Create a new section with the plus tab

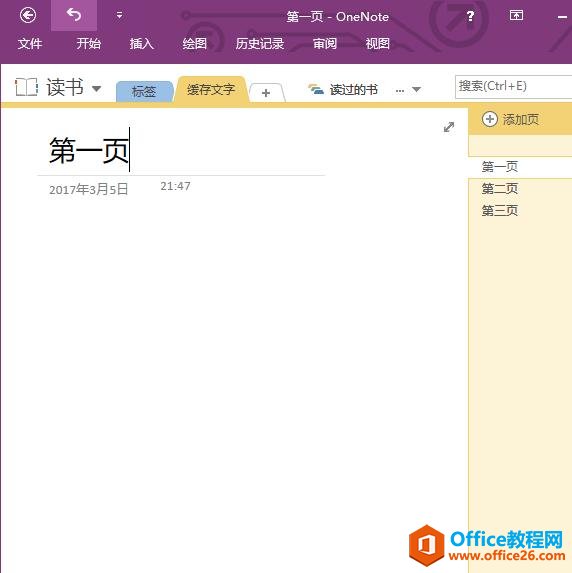(x=266, y=93)
